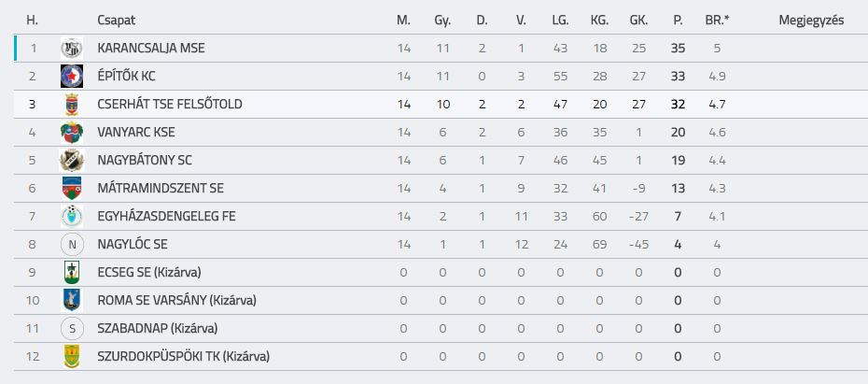Click the Vanyarc KSE team crest
Screen dimensions: 868x384
click(72, 133)
